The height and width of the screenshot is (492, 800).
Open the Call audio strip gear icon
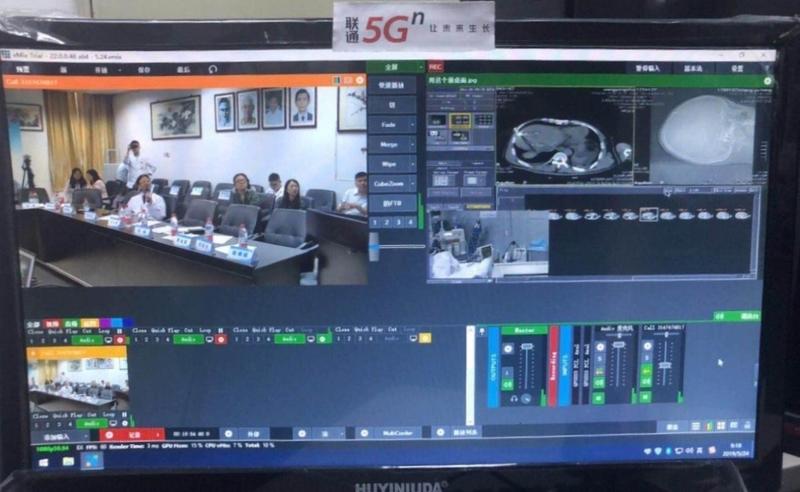pyautogui.click(x=647, y=346)
